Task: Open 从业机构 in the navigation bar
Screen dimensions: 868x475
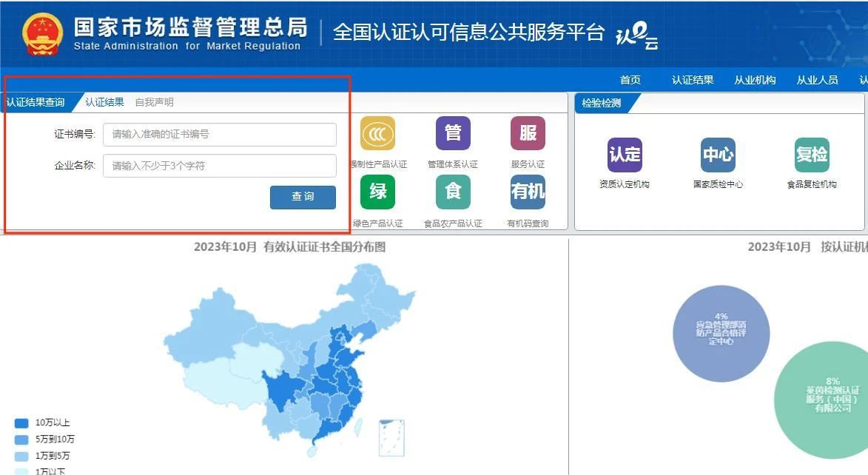Action: tap(755, 80)
